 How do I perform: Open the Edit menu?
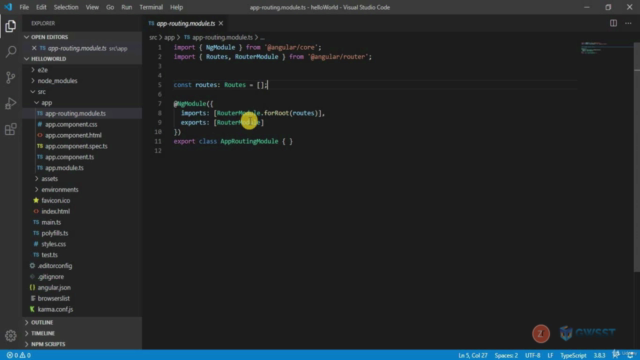click(x=41, y=7)
